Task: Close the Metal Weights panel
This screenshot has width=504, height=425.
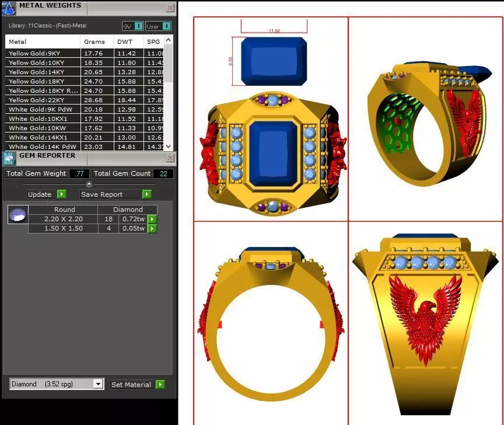Action: (x=170, y=8)
